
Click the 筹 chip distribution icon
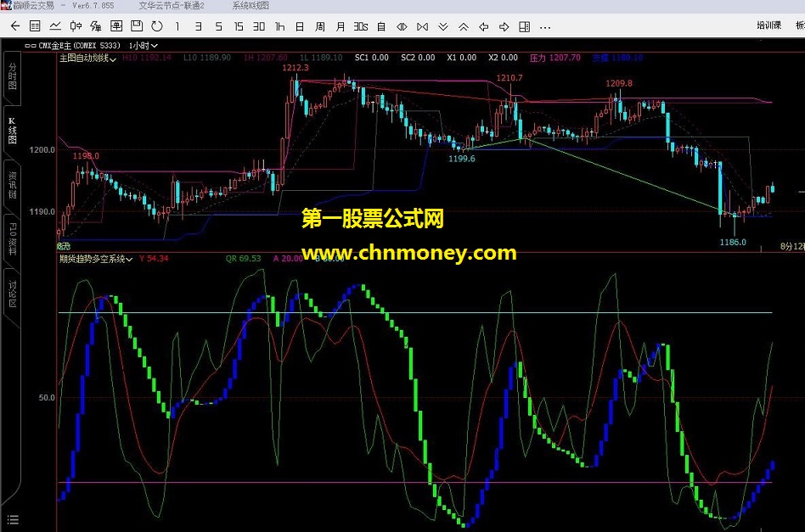pos(96,26)
